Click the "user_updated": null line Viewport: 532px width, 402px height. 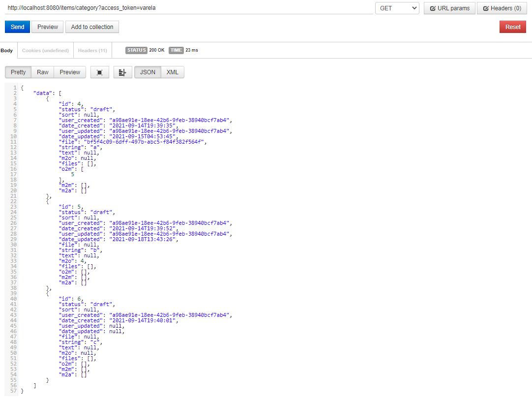pyautogui.click(x=91, y=326)
